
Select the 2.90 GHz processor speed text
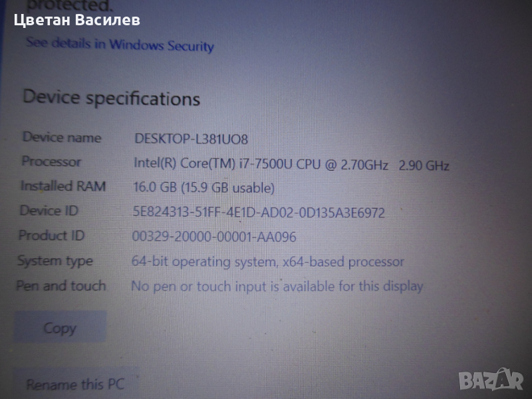pyautogui.click(x=424, y=165)
